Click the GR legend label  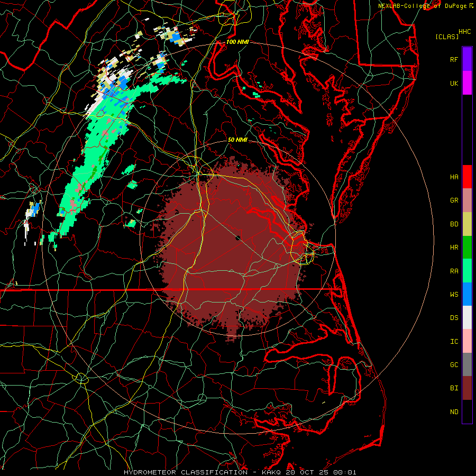point(454,200)
